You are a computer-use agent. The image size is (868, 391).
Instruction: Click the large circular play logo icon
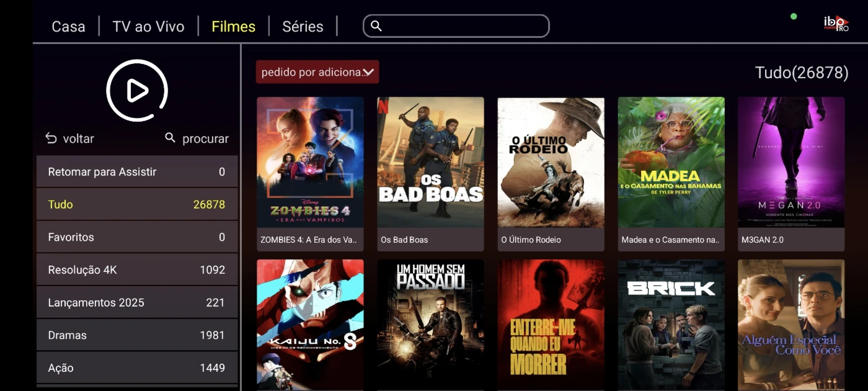click(137, 91)
